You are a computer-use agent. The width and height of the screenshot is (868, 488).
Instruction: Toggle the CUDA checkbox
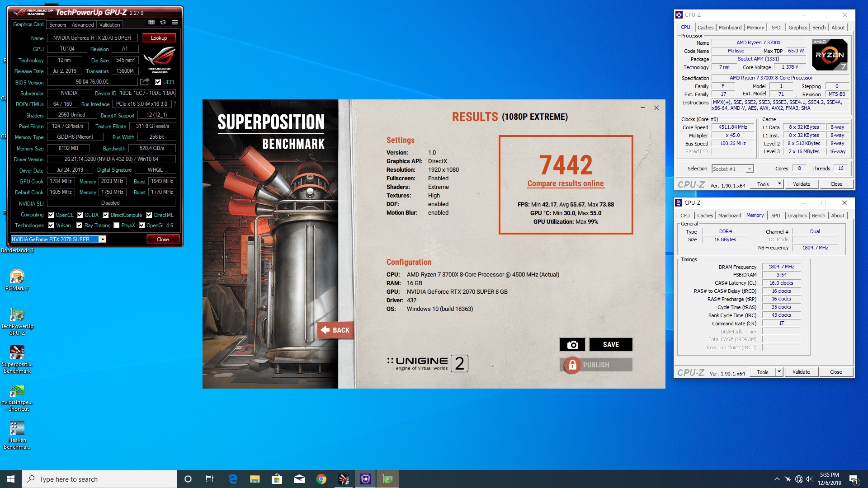point(80,215)
